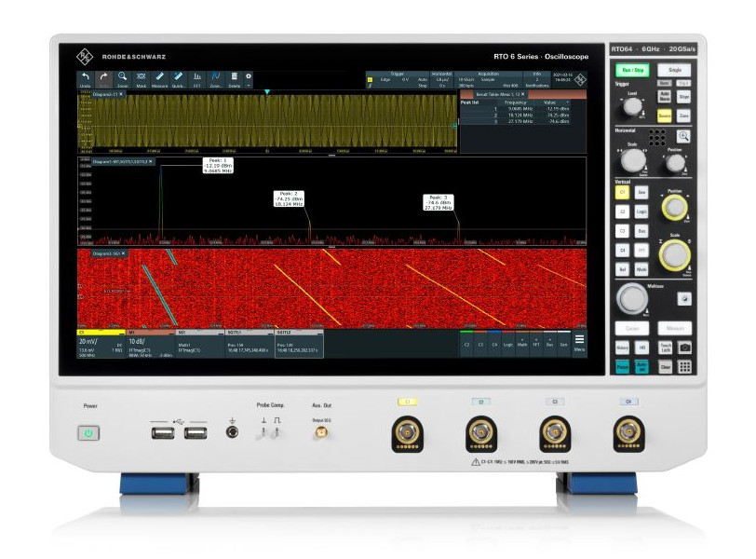Click the Rohde & Schwarz logo icon on screen
Image resolution: width=756 pixels, height=559 pixels.
[x=580, y=79]
